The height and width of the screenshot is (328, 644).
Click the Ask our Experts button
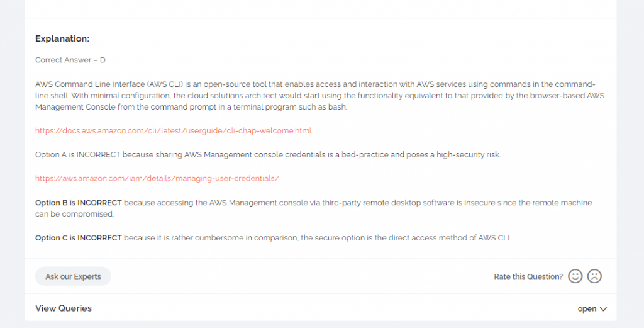point(73,276)
